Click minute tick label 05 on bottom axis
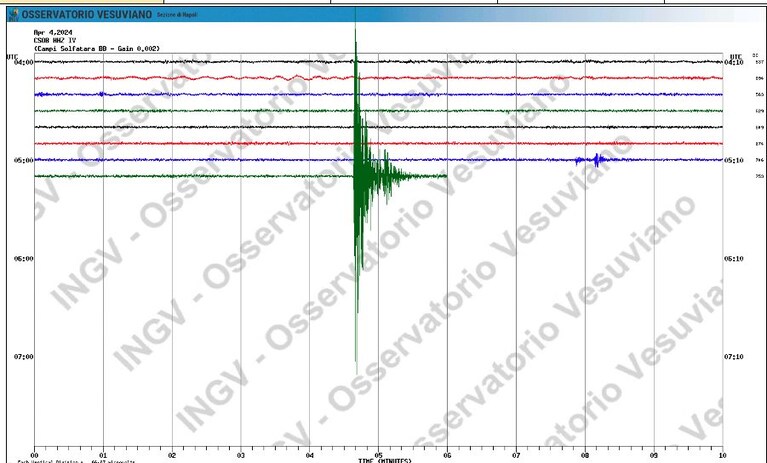The height and width of the screenshot is (463, 767). click(378, 455)
